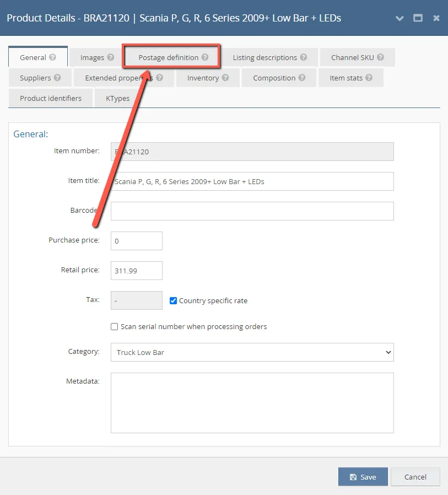
Task: Open the Composition tab
Action: click(x=279, y=78)
